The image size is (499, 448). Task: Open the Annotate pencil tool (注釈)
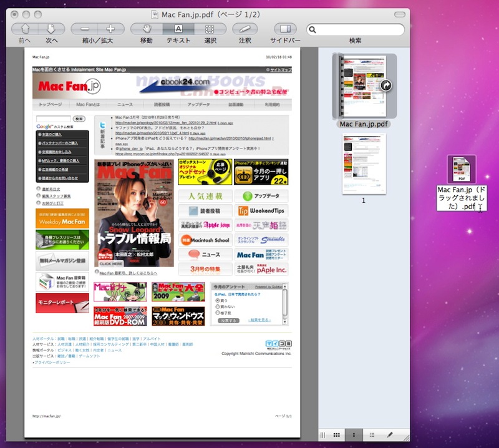click(x=245, y=29)
